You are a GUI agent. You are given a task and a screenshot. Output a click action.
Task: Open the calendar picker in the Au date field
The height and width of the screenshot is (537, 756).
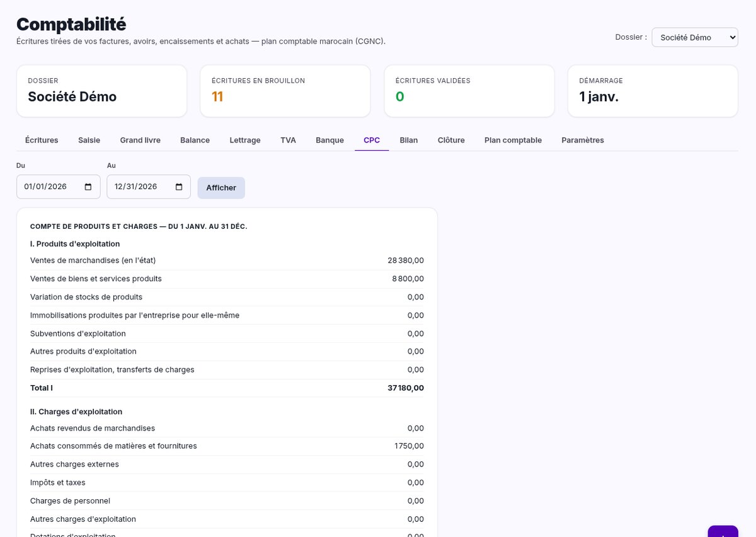pyautogui.click(x=179, y=187)
